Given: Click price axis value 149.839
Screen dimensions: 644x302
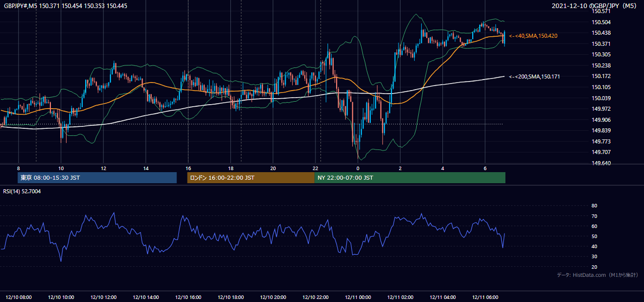Looking at the screenshot, I should (601, 130).
